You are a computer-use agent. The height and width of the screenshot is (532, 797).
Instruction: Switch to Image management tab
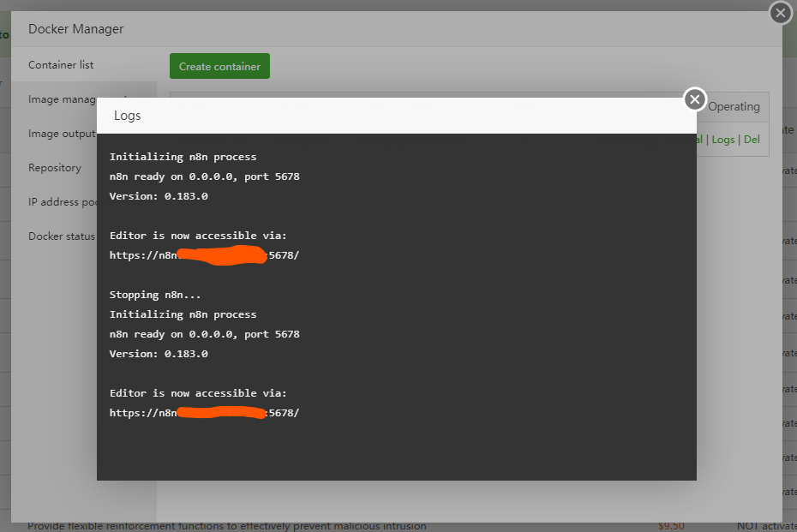tap(63, 99)
